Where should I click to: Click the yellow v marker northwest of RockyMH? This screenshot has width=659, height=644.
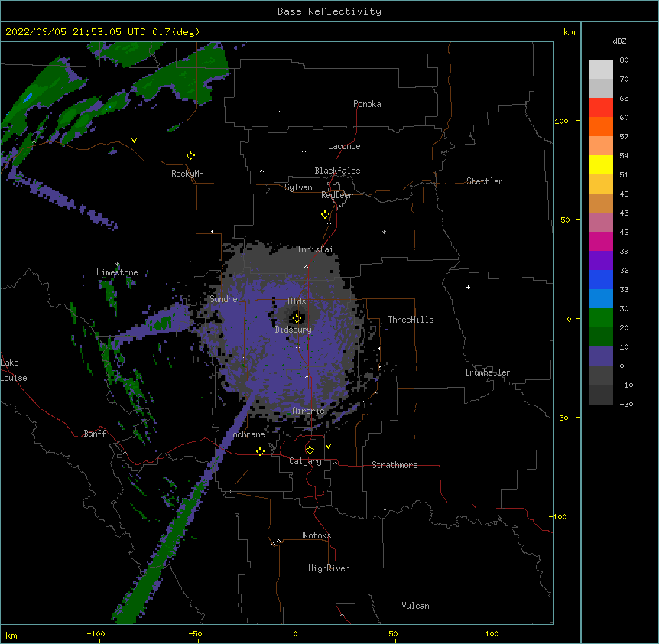(x=134, y=141)
